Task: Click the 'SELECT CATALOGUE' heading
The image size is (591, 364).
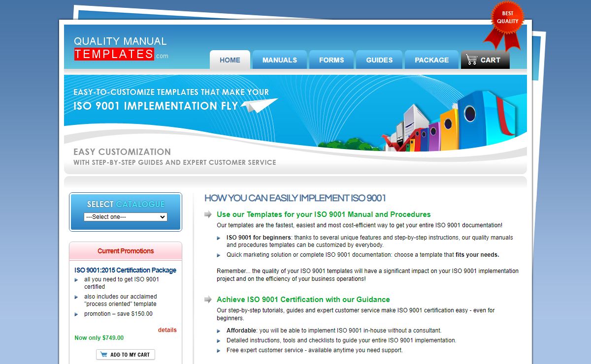Action: click(126, 204)
